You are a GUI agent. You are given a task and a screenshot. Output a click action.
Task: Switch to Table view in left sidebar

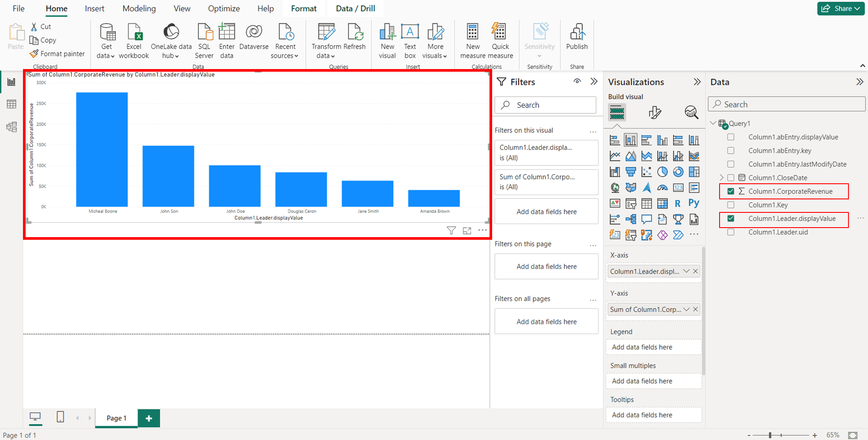12,104
